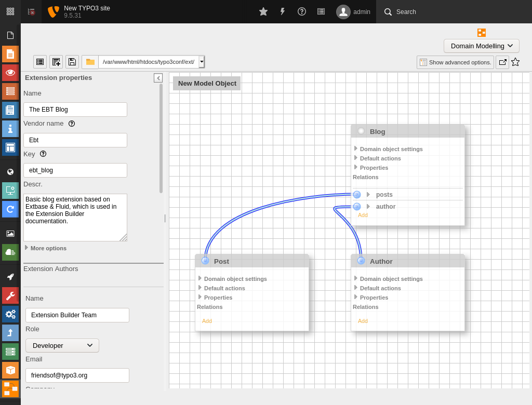
Task: Open the Extensions box module
Action: pyautogui.click(x=10, y=370)
